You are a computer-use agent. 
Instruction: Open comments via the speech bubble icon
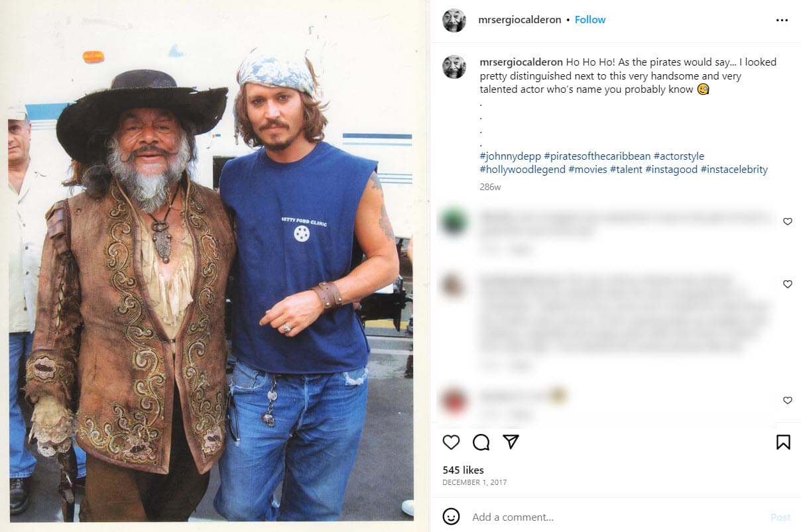[x=481, y=442]
